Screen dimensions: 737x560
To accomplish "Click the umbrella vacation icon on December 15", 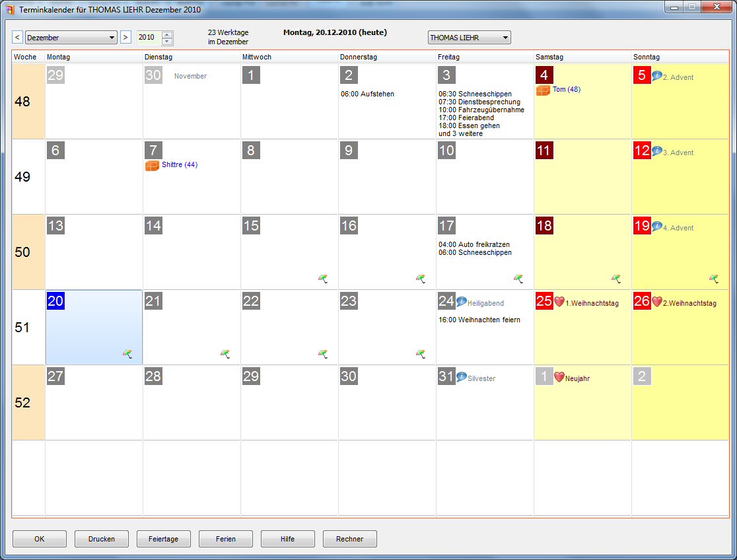I will (x=323, y=279).
